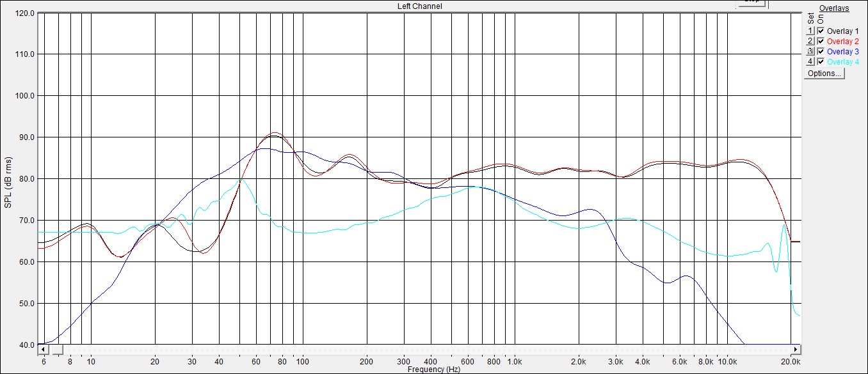Viewport: 868px width, 374px height.
Task: Click the underlined Overlays heading
Action: 834,8
